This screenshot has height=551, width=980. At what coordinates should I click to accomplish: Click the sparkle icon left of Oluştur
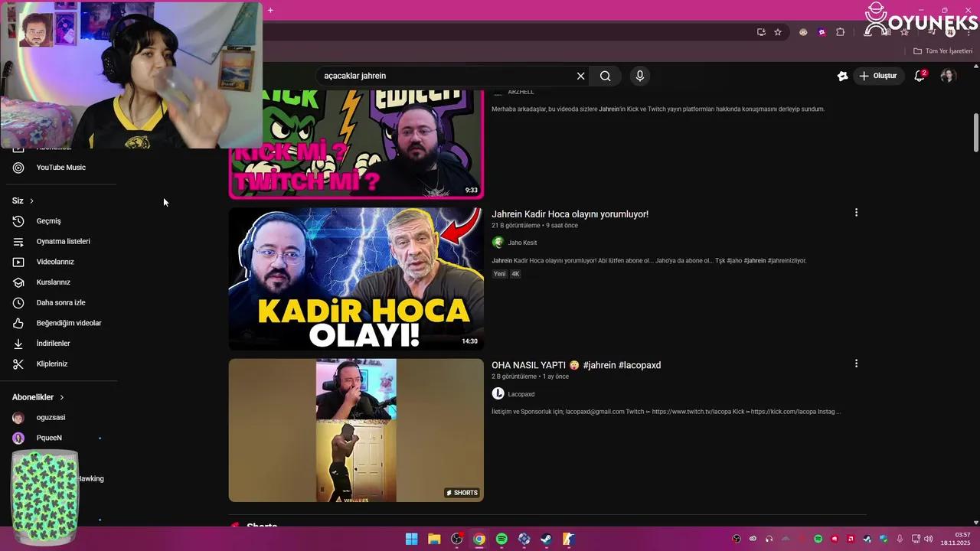(842, 76)
